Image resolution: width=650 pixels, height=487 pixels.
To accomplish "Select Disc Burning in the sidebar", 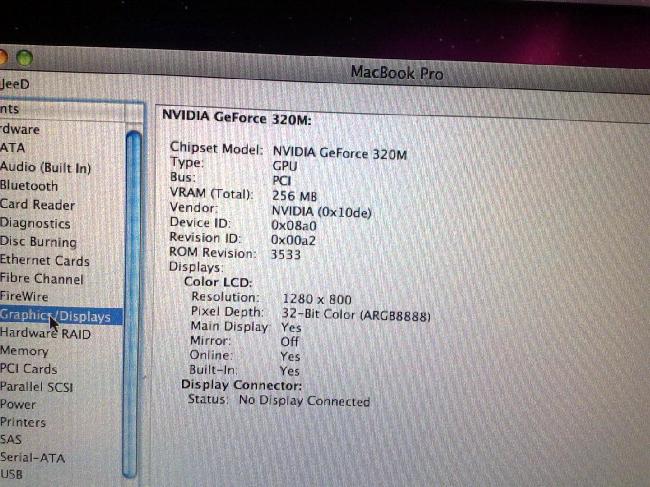I will [38, 242].
